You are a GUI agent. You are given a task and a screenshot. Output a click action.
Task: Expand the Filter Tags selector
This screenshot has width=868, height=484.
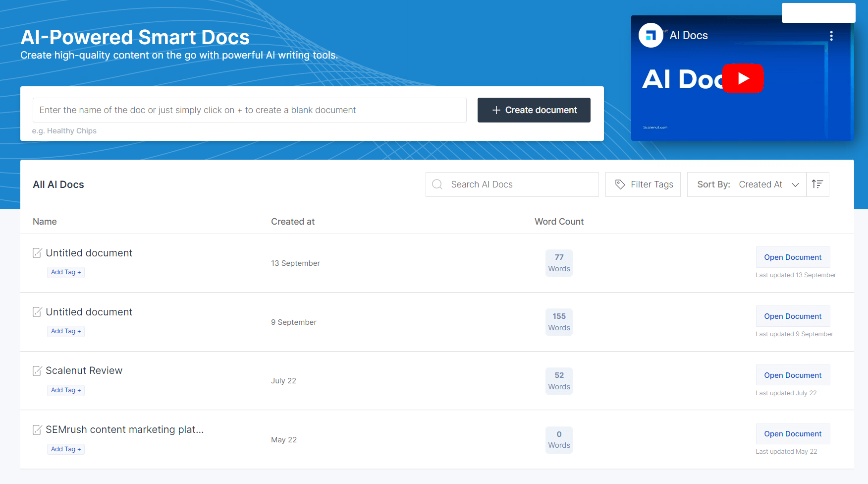click(x=643, y=184)
